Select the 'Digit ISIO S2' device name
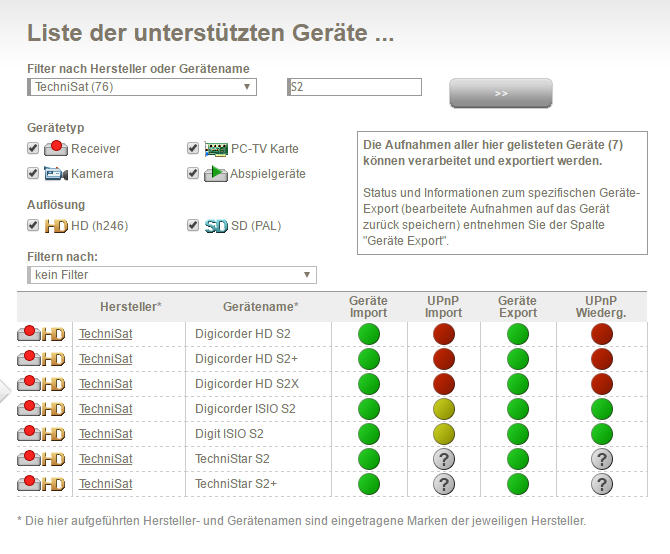This screenshot has height=554, width=670. pyautogui.click(x=229, y=434)
